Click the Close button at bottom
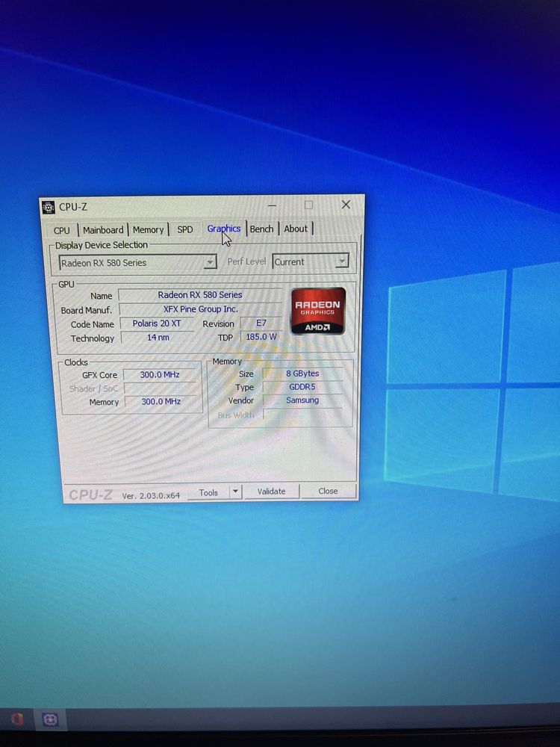Viewport: 560px width, 747px height. [328, 491]
